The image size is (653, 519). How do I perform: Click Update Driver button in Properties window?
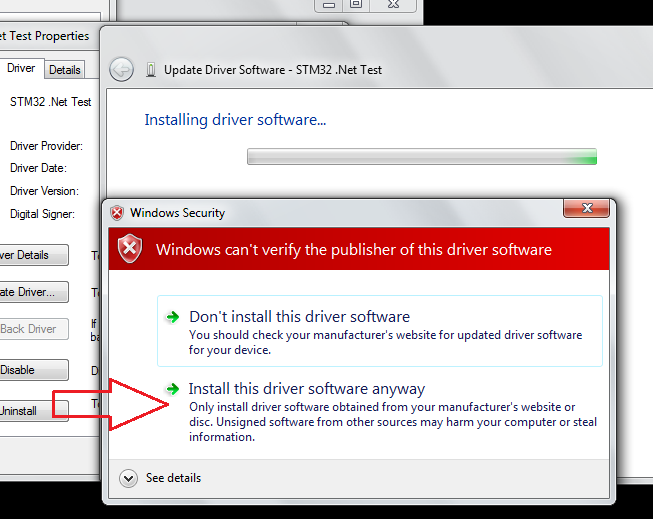click(34, 292)
